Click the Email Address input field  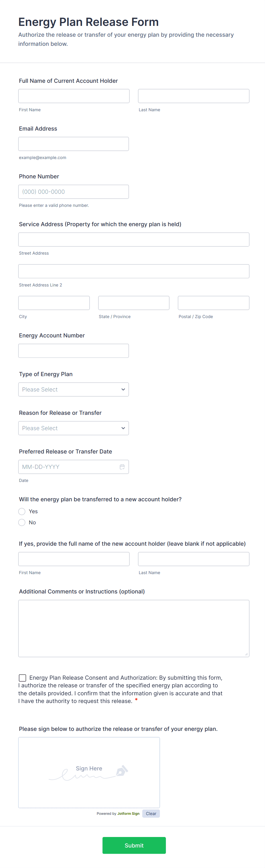pyautogui.click(x=74, y=144)
